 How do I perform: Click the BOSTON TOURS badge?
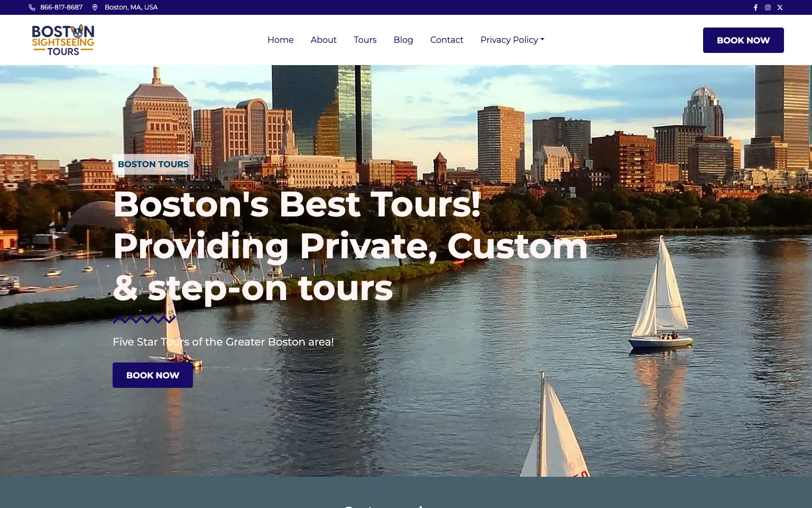[x=153, y=164]
